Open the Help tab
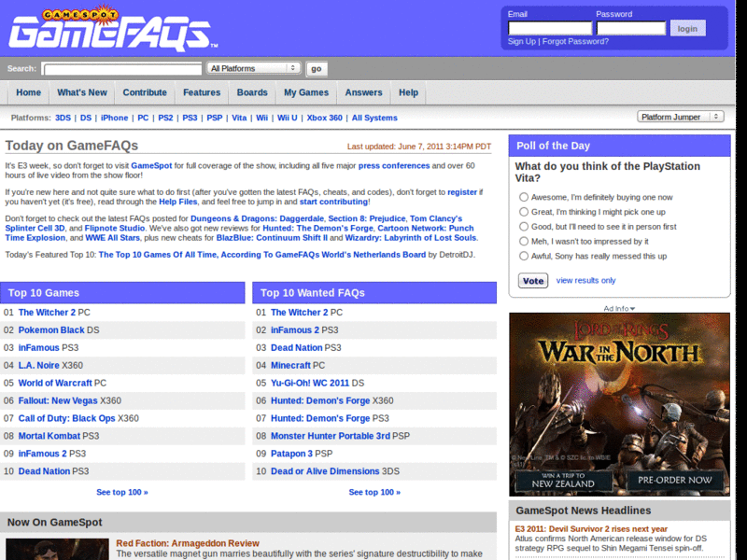Image resolution: width=747 pixels, height=560 pixels. pyautogui.click(x=408, y=92)
